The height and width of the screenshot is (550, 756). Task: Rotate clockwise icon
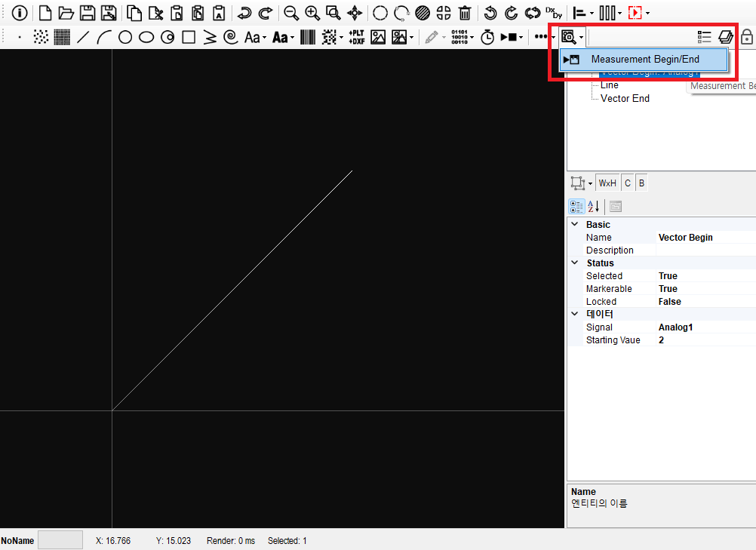[511, 13]
